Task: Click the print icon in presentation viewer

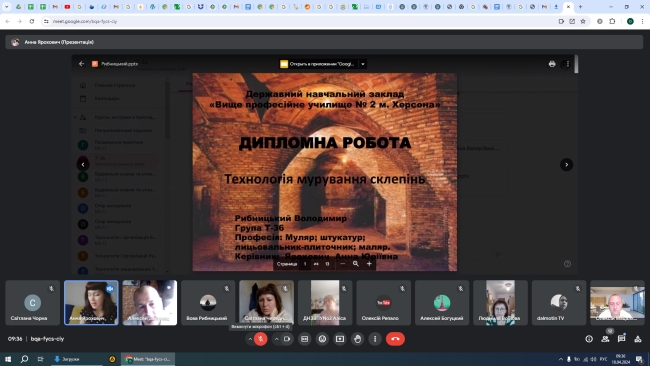Action: pos(552,64)
